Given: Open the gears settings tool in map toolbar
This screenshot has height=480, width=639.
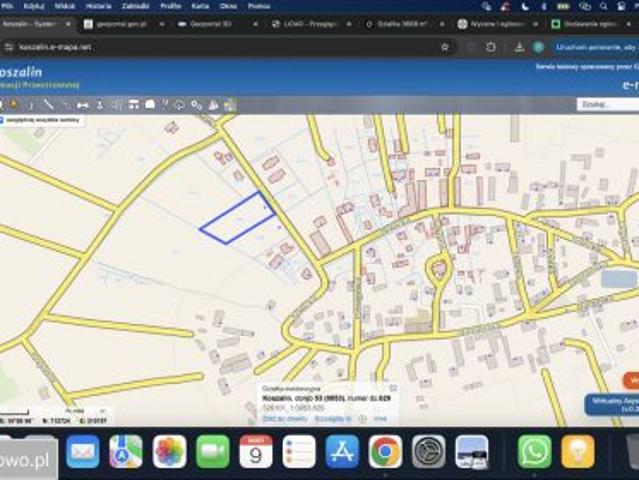Looking at the screenshot, I should coord(197,105).
